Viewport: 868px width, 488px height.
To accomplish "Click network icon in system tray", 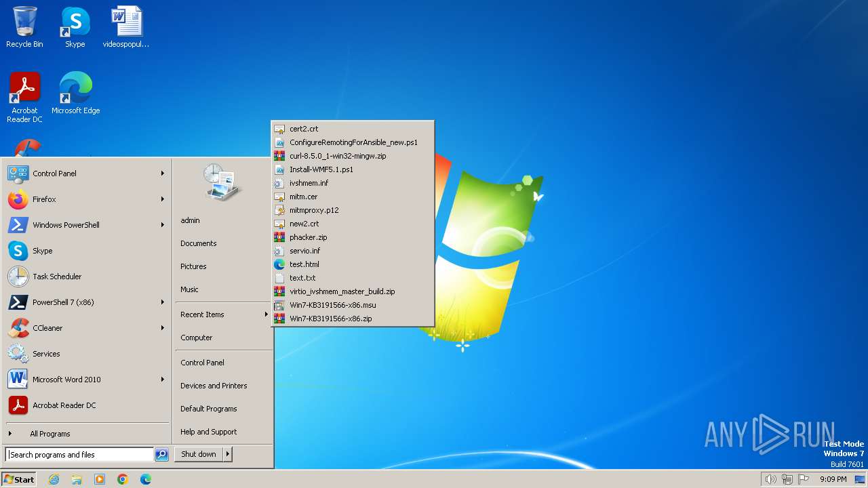I will coord(787,479).
